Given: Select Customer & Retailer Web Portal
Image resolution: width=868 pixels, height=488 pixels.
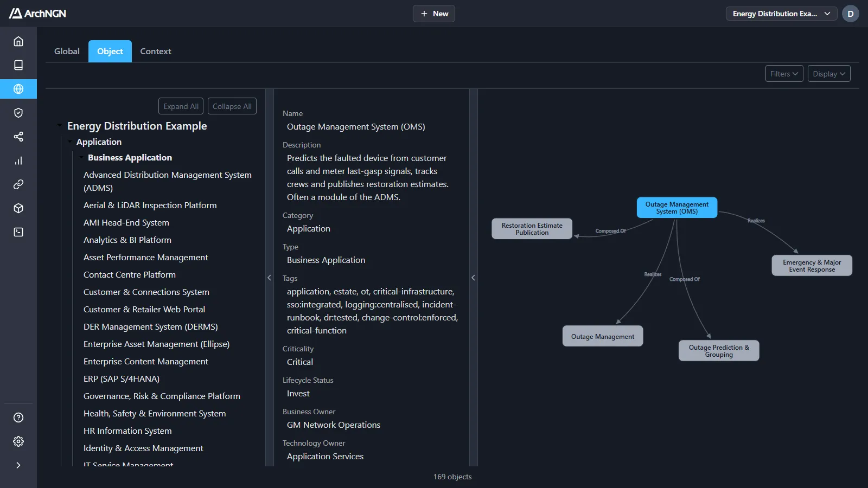Looking at the screenshot, I should 144,309.
